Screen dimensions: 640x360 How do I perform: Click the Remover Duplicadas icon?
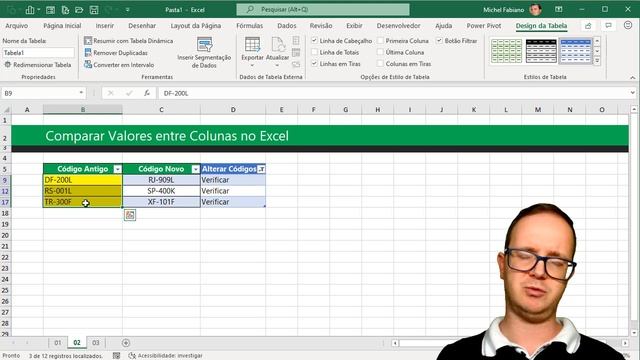88,53
